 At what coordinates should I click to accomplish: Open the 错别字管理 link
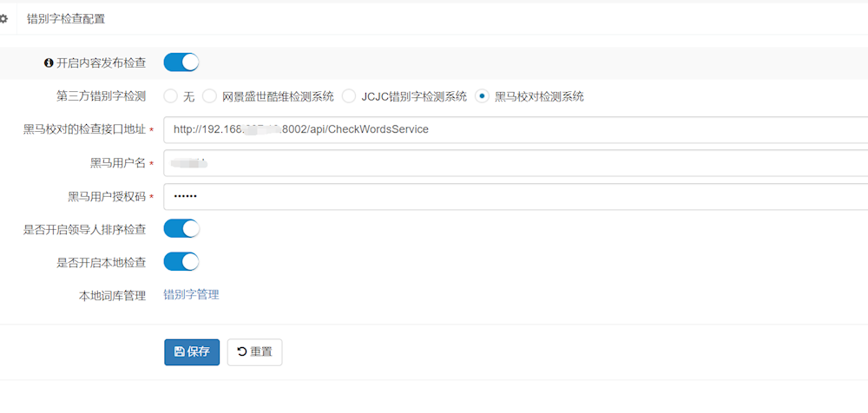click(191, 295)
